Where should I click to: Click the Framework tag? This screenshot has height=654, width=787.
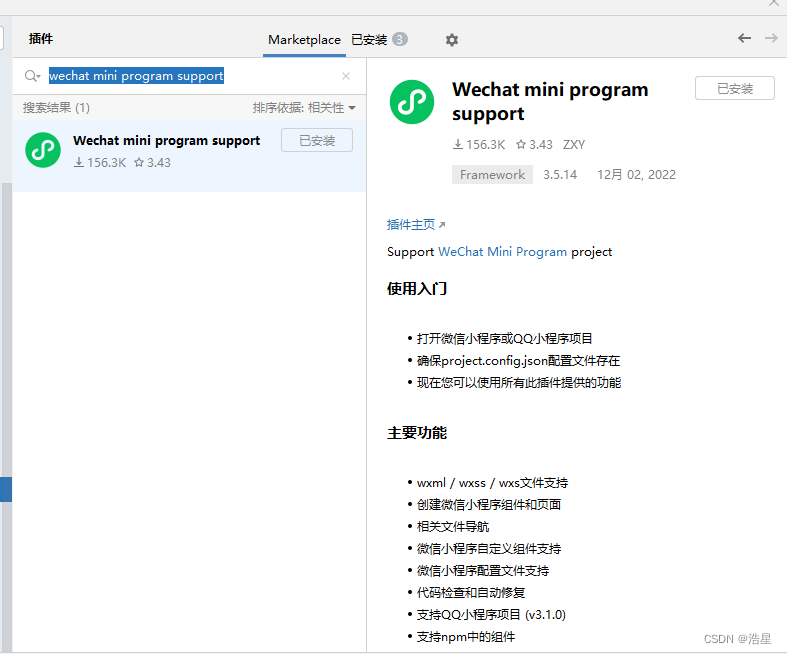[x=492, y=175]
